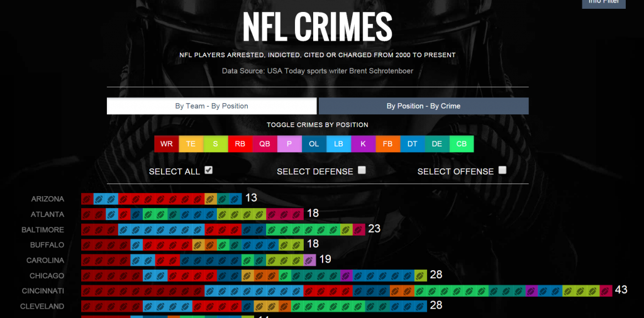The image size is (644, 318).
Task: Click the crimson QB football ending Baltimore row
Action: coord(359,230)
